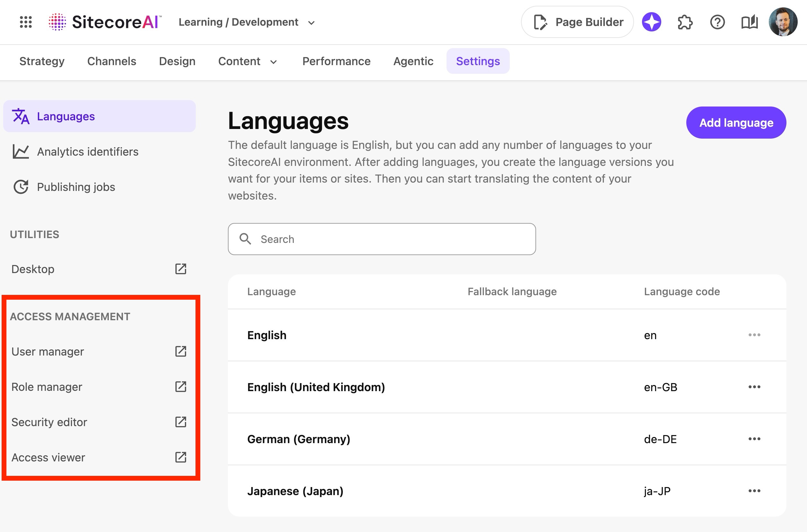
Task: Click the German (Germany) language name
Action: 299,439
